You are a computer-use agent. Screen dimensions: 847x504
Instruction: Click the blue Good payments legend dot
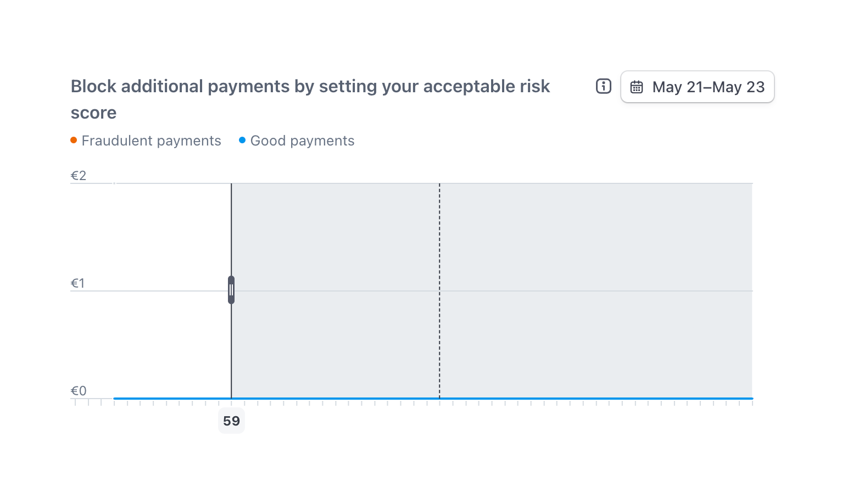[x=242, y=140]
